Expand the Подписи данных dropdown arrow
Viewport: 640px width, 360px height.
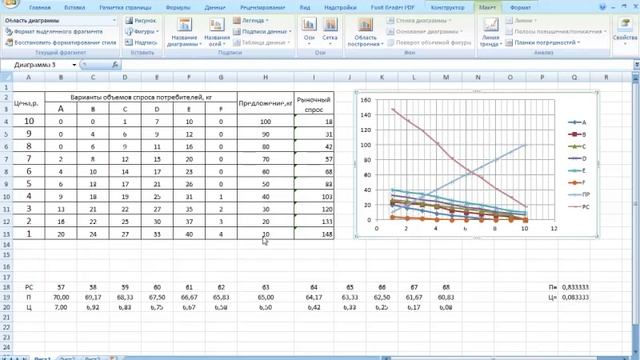(x=290, y=31)
